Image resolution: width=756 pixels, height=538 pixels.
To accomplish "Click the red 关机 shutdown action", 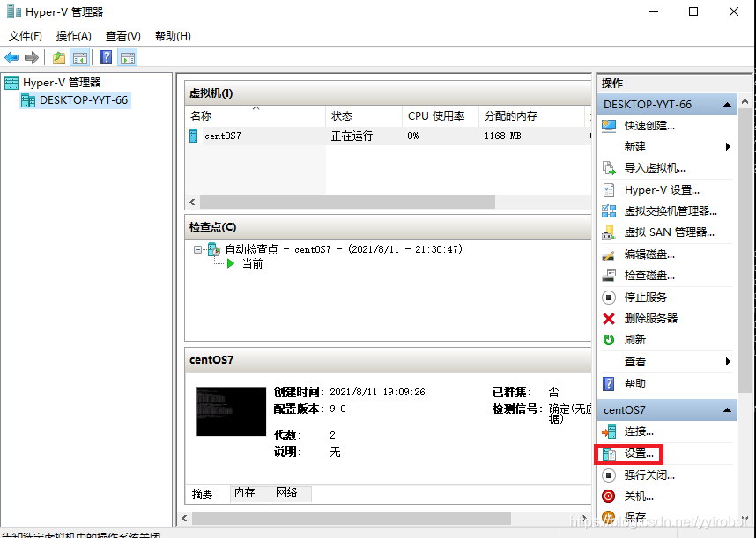I will 638,496.
